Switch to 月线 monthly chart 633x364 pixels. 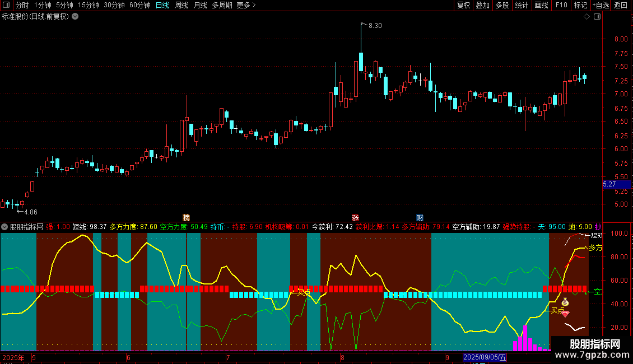(x=200, y=5)
